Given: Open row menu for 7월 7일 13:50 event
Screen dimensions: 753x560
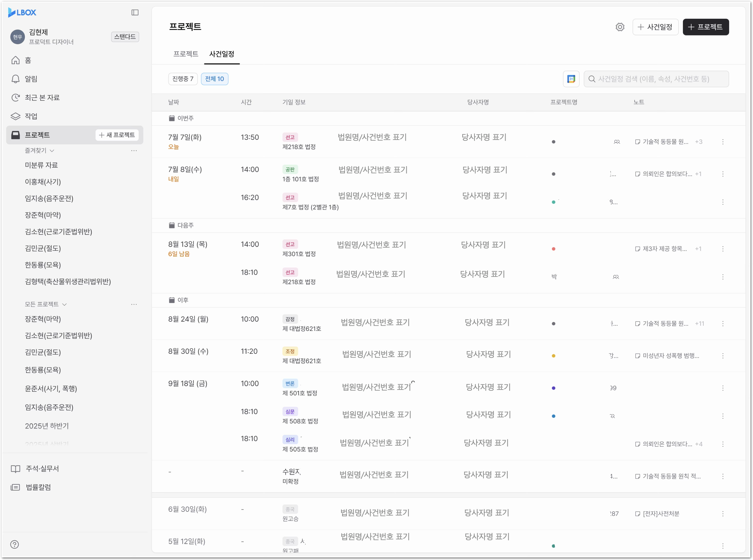Looking at the screenshot, I should click(723, 142).
